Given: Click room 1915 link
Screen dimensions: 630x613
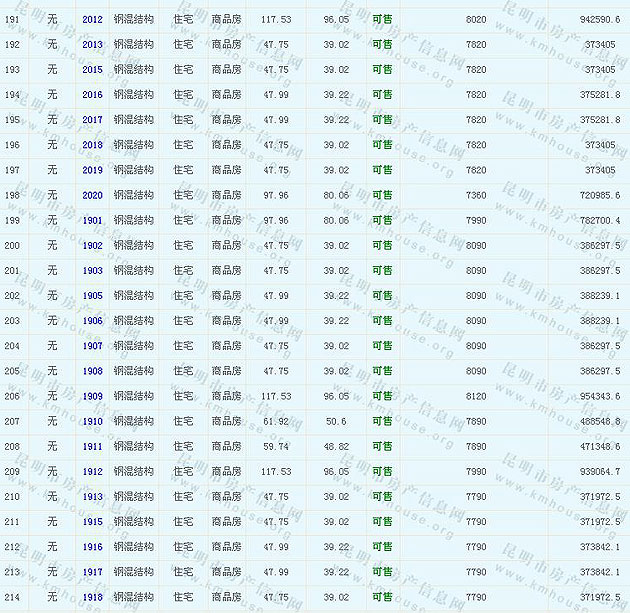Looking at the screenshot, I should pyautogui.click(x=92, y=522).
